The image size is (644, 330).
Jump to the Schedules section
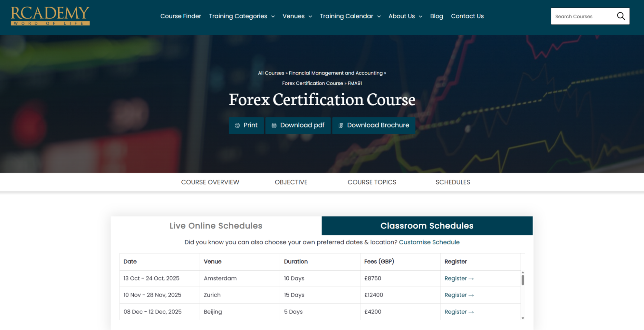click(x=453, y=182)
